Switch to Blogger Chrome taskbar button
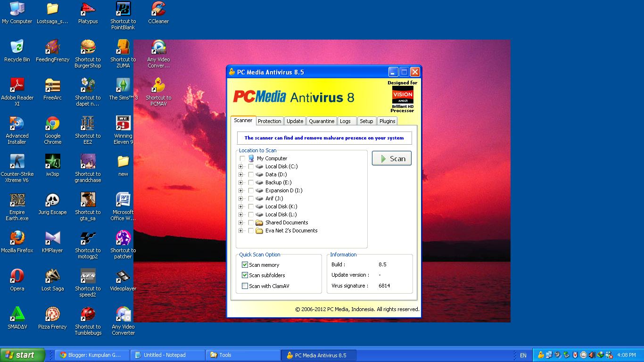 pyautogui.click(x=92, y=355)
